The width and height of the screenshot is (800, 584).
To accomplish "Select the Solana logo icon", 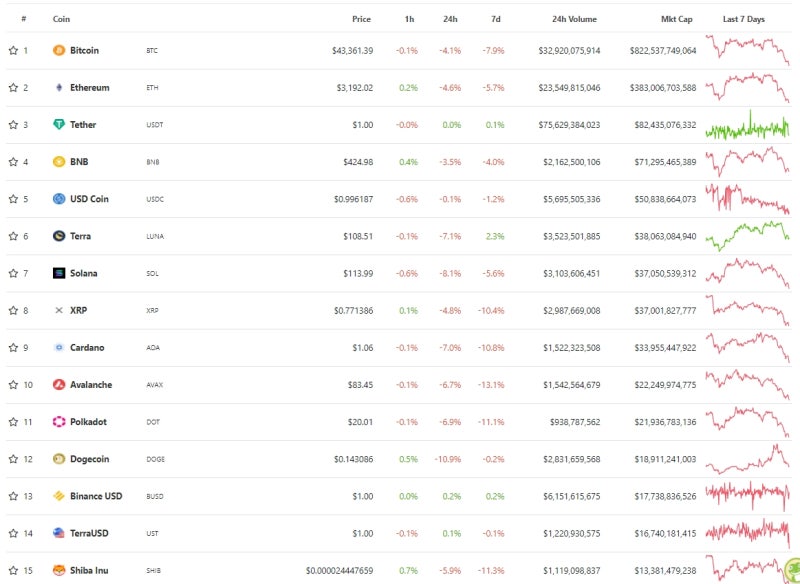I will pyautogui.click(x=59, y=273).
